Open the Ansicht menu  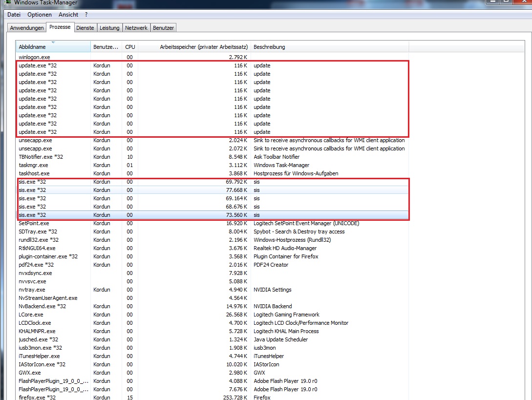pyautogui.click(x=68, y=15)
